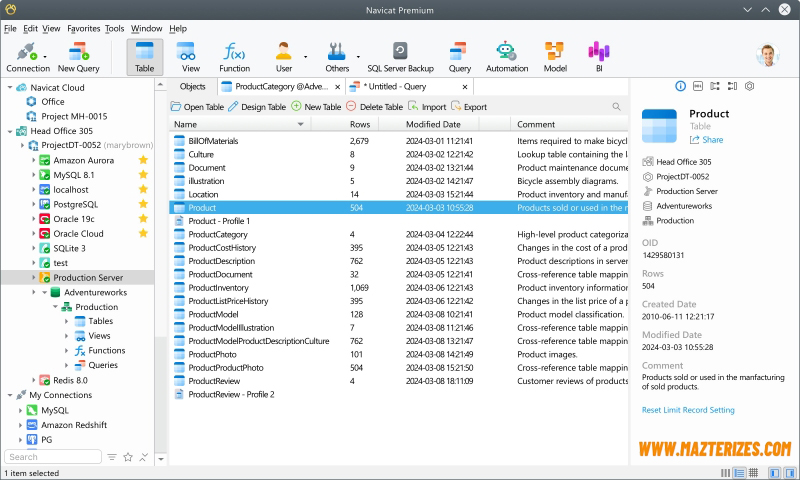
Task: Collapse the Head Office 305 node
Action: pyautogui.click(x=10, y=131)
